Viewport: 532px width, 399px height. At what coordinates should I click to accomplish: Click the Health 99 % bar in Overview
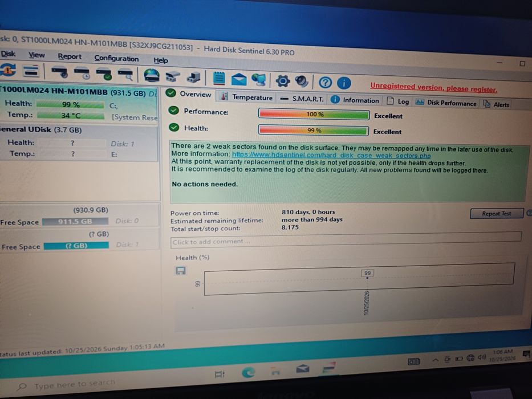314,131
